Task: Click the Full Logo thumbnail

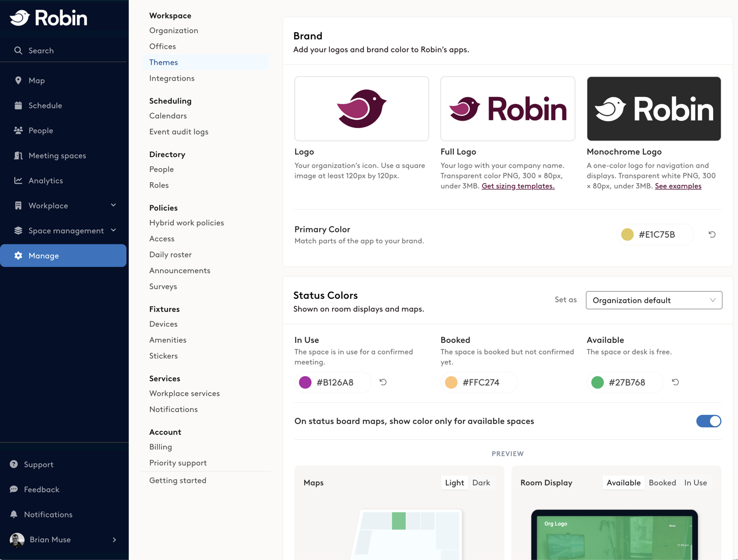Action: tap(507, 109)
